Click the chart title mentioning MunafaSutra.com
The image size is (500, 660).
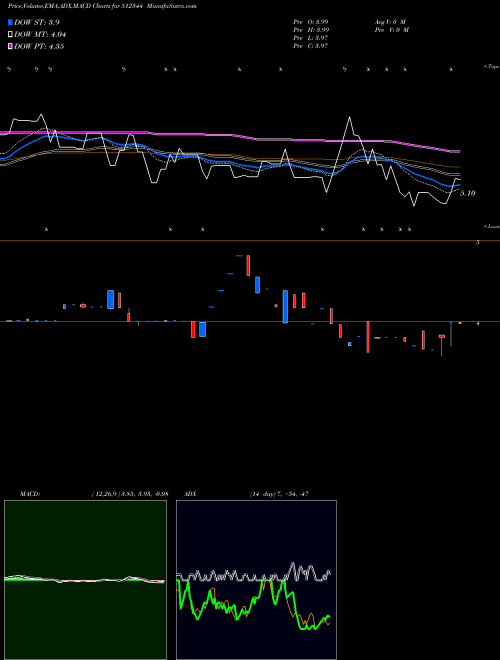[x=102, y=6]
